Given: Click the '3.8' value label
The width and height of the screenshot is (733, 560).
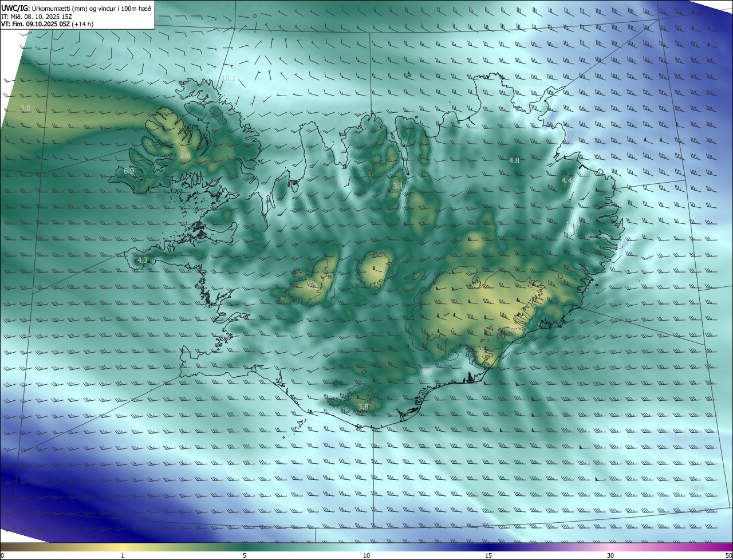Looking at the screenshot, I should [x=363, y=407].
